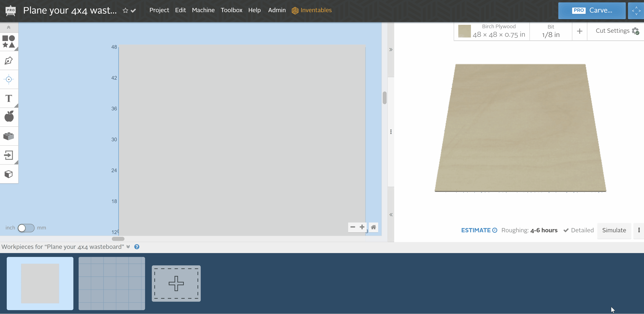The width and height of the screenshot is (644, 314).
Task: Toggle units between inch and mm
Action: [26, 228]
